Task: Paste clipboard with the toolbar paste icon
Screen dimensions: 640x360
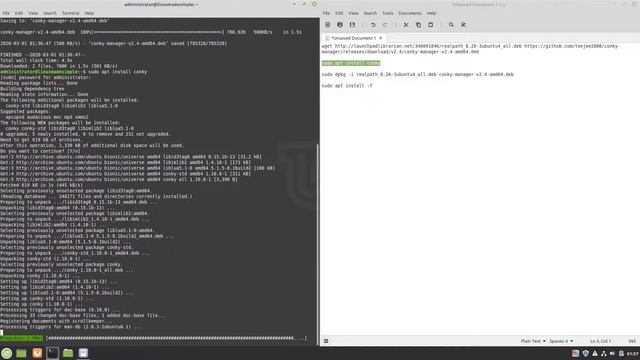Action: [x=431, y=25]
